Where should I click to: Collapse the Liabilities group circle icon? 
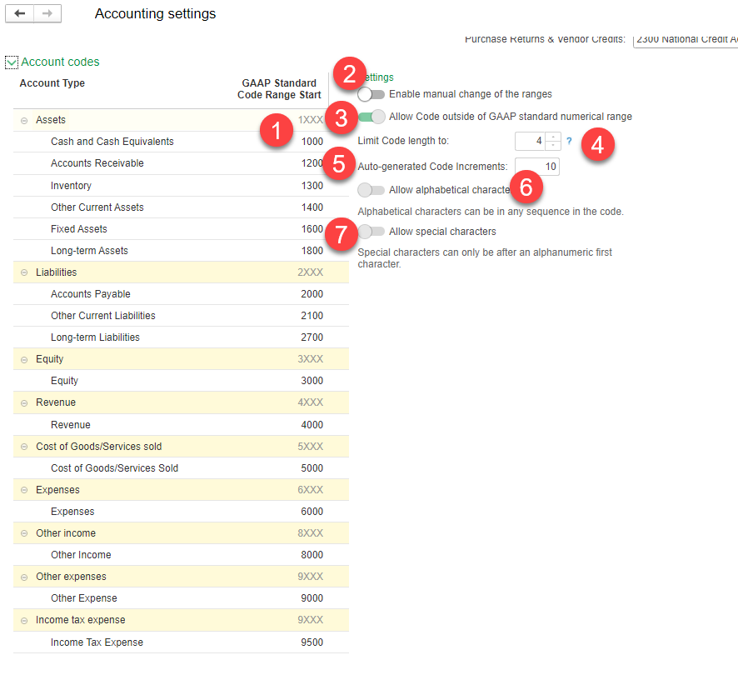24,272
